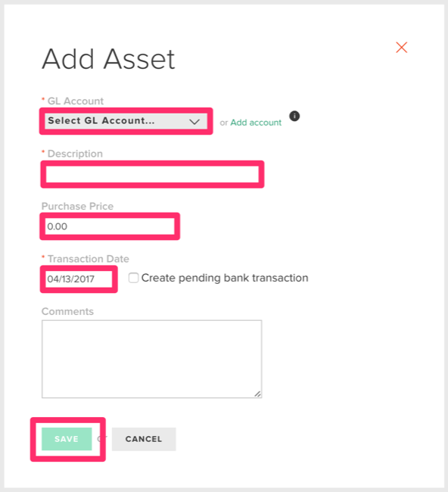Click into the Purchase Price field
This screenshot has width=448, height=492.
(110, 226)
